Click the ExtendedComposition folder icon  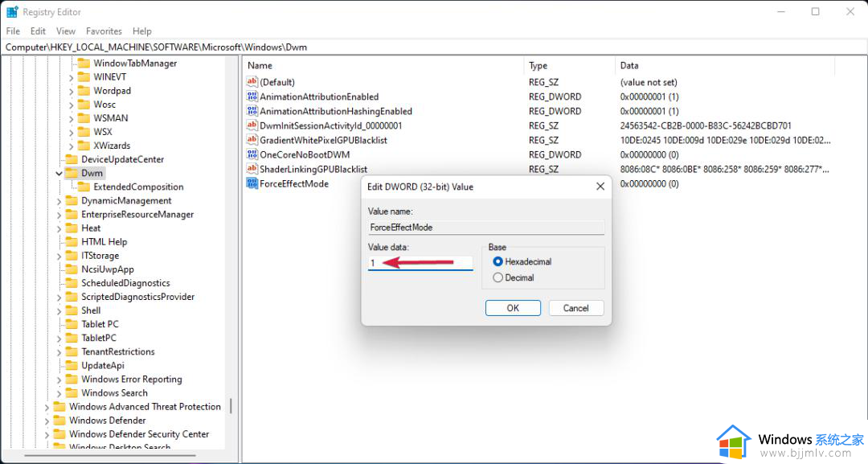point(84,187)
